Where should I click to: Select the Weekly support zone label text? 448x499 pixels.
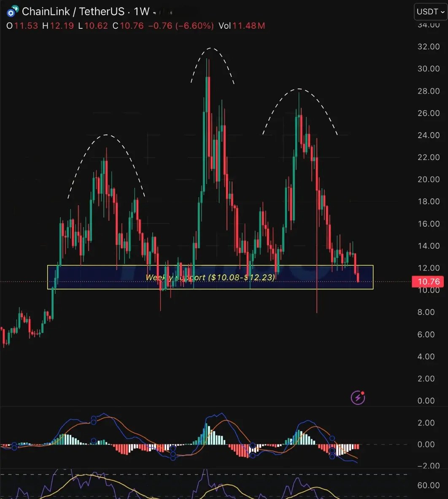[210, 277]
